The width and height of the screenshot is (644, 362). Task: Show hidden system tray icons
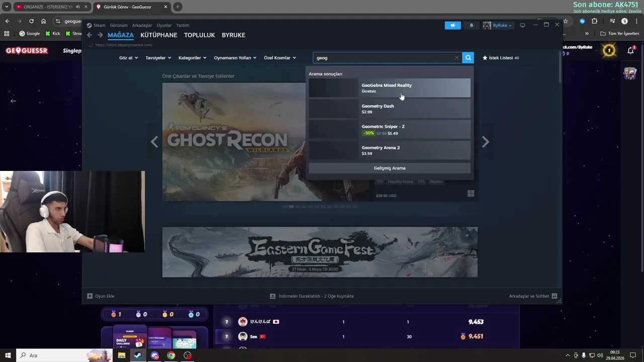coord(568,355)
